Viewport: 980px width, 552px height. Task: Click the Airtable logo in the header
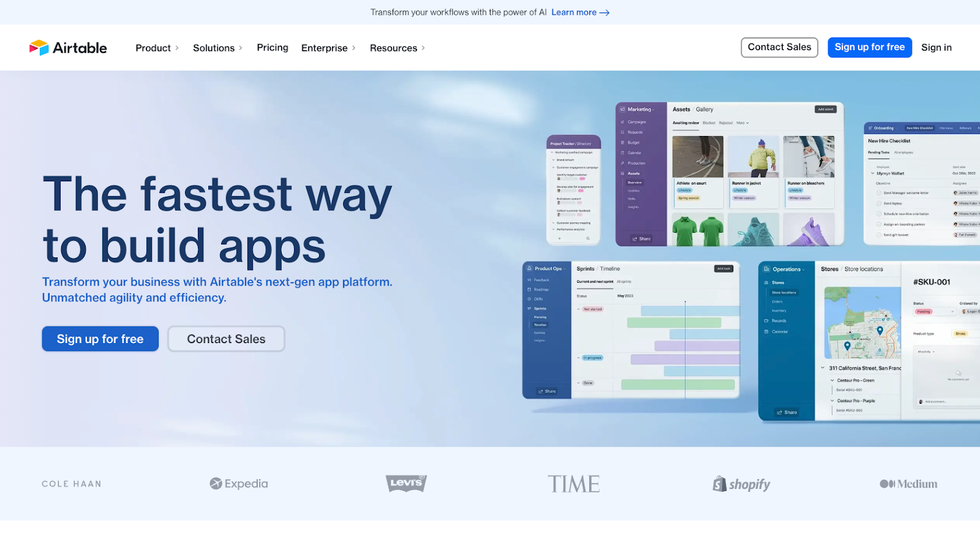tap(68, 48)
